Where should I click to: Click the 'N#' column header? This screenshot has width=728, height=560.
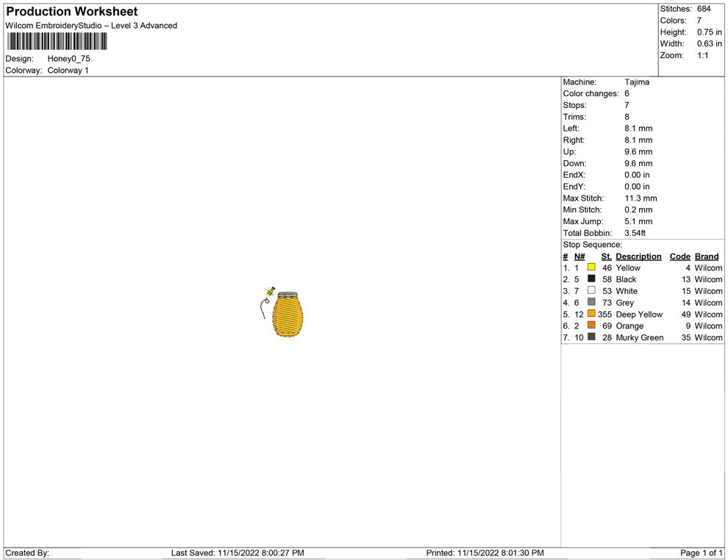click(579, 256)
